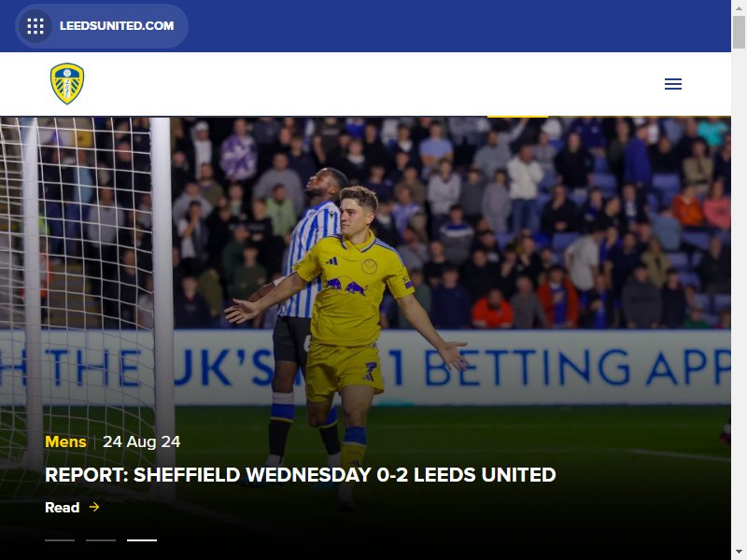Open the site switcher grid icon
Screen dimensions: 747x560
coord(35,26)
